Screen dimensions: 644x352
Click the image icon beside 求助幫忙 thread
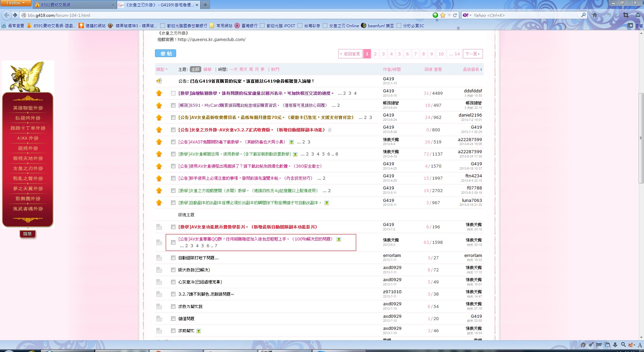pyautogui.click(x=199, y=331)
